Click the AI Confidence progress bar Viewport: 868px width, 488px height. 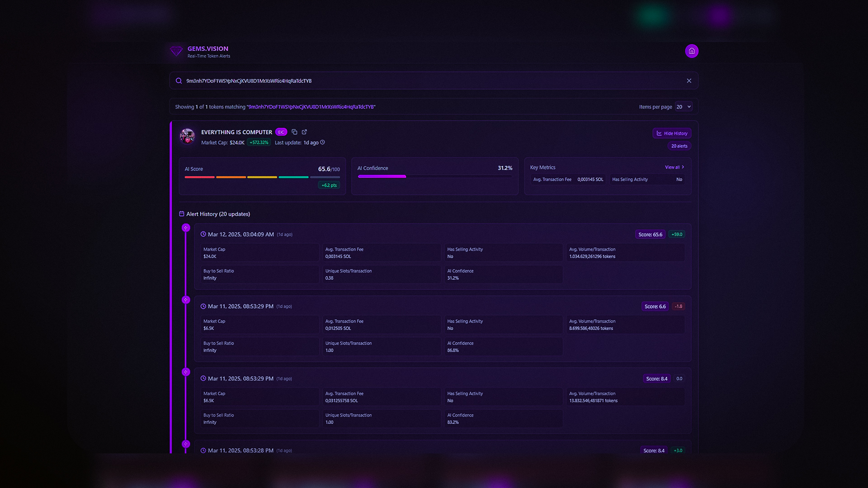(x=434, y=177)
